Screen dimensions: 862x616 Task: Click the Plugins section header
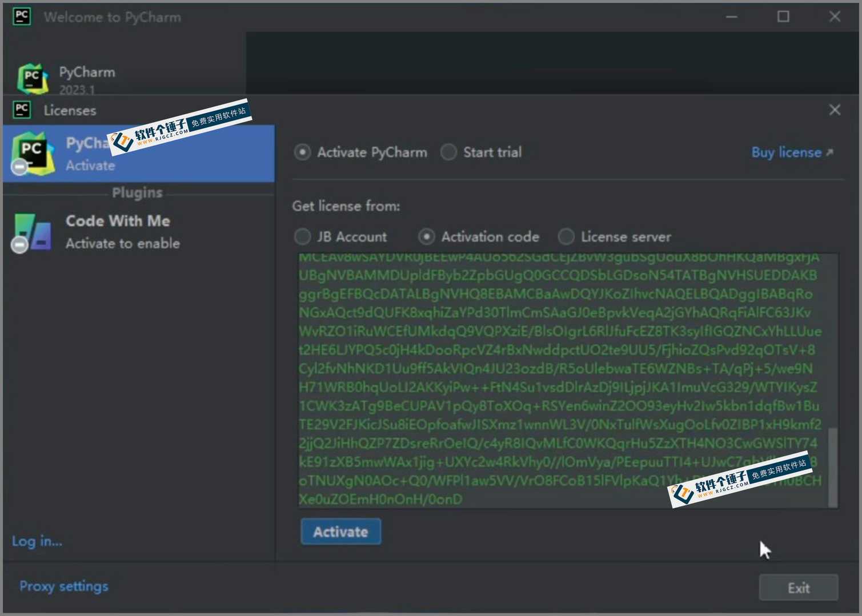pos(137,193)
